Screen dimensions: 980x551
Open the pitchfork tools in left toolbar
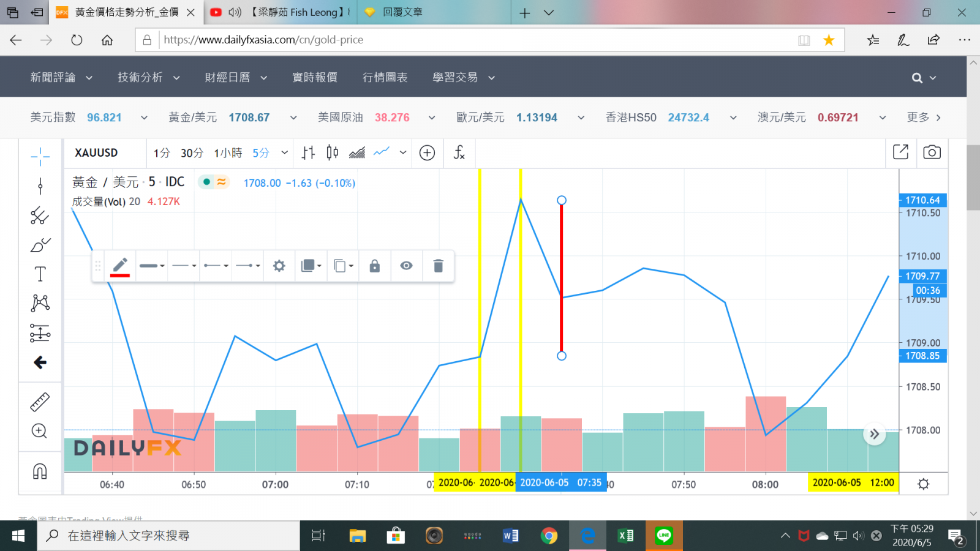pos(40,216)
